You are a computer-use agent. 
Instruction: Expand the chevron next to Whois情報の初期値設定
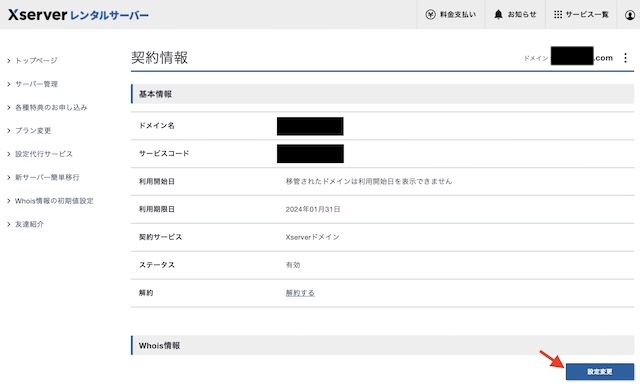pos(9,201)
